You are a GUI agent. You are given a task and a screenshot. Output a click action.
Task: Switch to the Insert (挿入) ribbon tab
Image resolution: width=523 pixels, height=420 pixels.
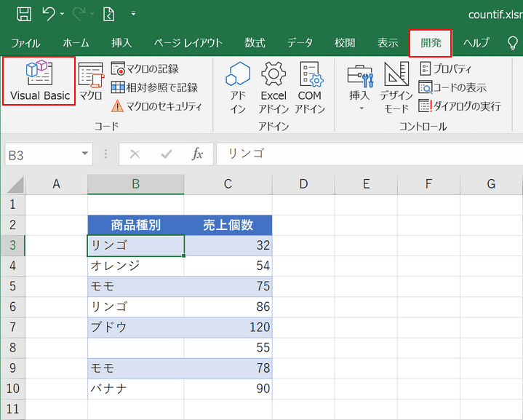(x=121, y=43)
